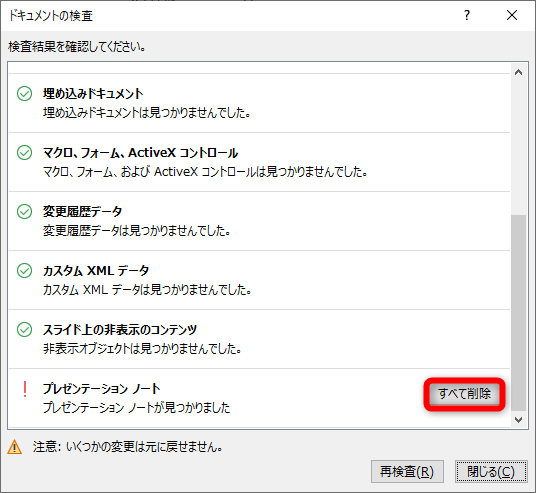Viewport: 536px width, 493px height.
Task: Select the プレゼンテーション ノート heading
Action: point(102,389)
